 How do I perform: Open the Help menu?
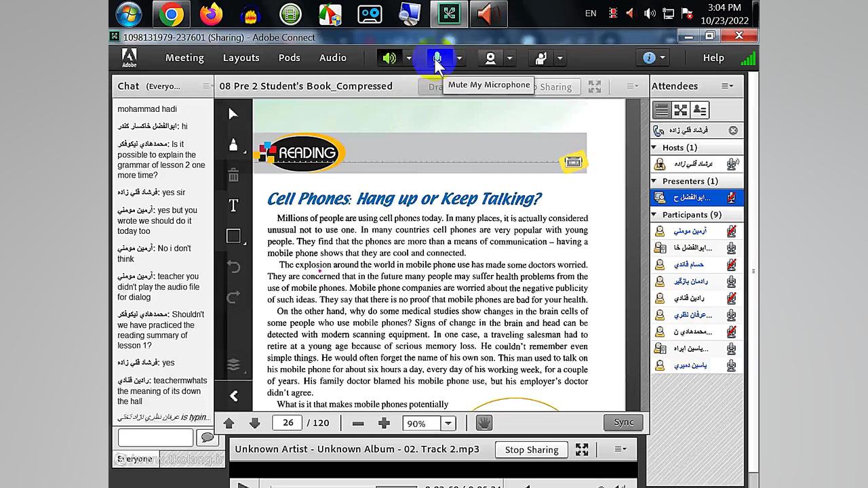[713, 58]
